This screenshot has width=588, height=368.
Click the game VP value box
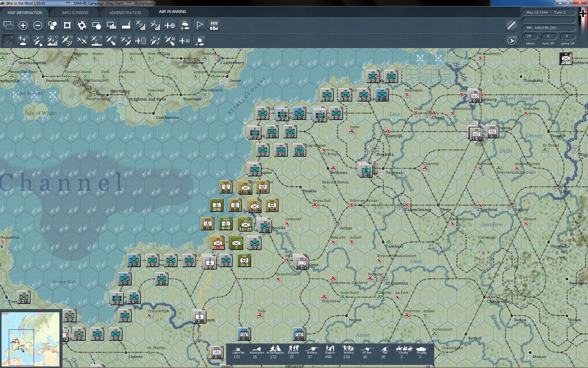(x=567, y=36)
